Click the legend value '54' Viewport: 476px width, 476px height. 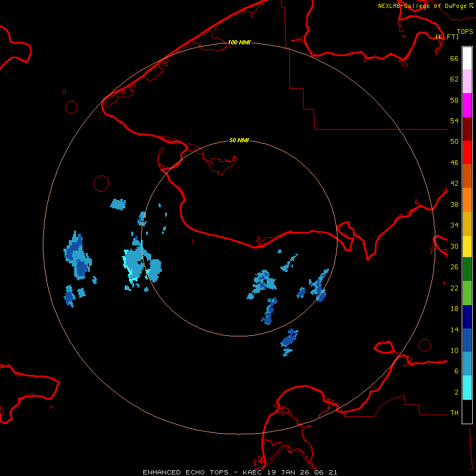(454, 121)
